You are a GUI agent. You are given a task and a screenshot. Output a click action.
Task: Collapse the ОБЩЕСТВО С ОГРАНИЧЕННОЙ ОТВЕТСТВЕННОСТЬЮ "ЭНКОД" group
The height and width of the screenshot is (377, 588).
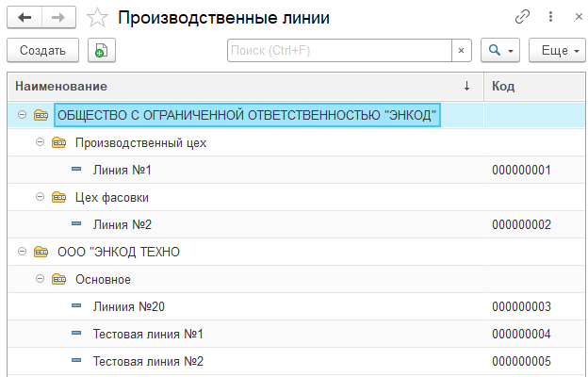pos(22,115)
